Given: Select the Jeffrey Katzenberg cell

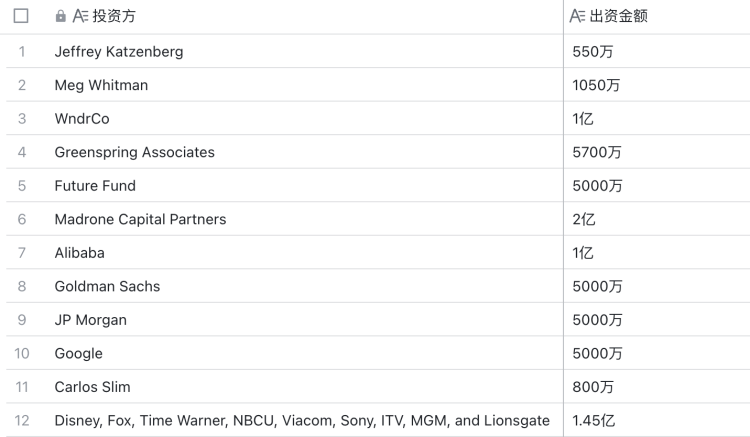Looking at the screenshot, I should [119, 52].
